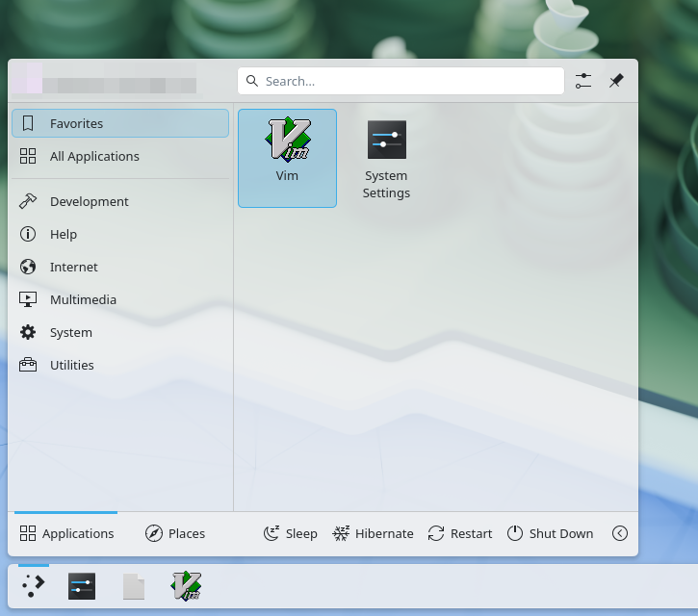This screenshot has height=616, width=698.
Task: Click the Vim icon in the taskbar
Action: [x=185, y=586]
